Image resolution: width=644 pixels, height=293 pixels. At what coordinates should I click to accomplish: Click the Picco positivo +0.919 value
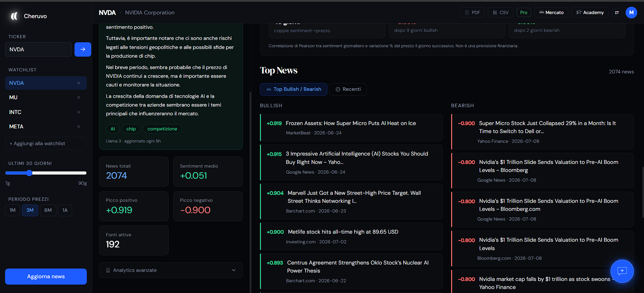coord(119,210)
